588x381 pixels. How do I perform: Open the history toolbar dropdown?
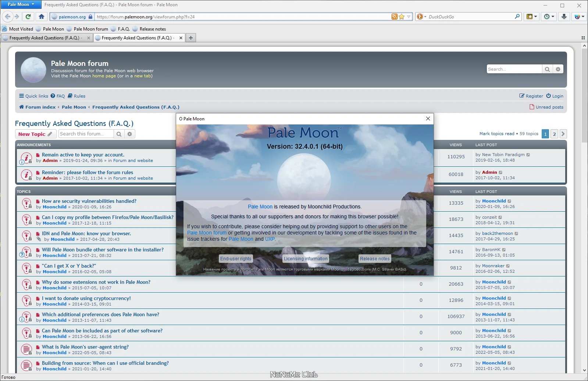tap(549, 17)
